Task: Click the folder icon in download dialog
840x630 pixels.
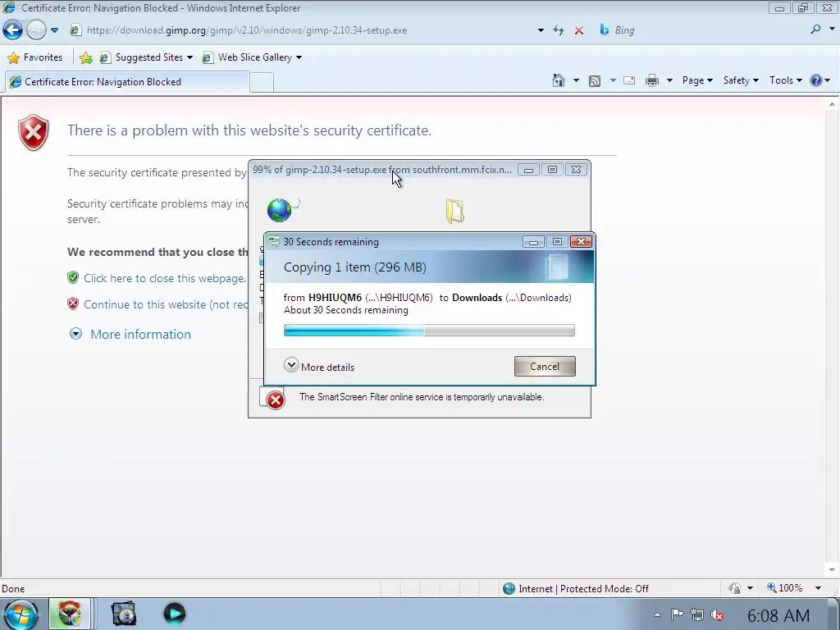Action: [x=454, y=211]
